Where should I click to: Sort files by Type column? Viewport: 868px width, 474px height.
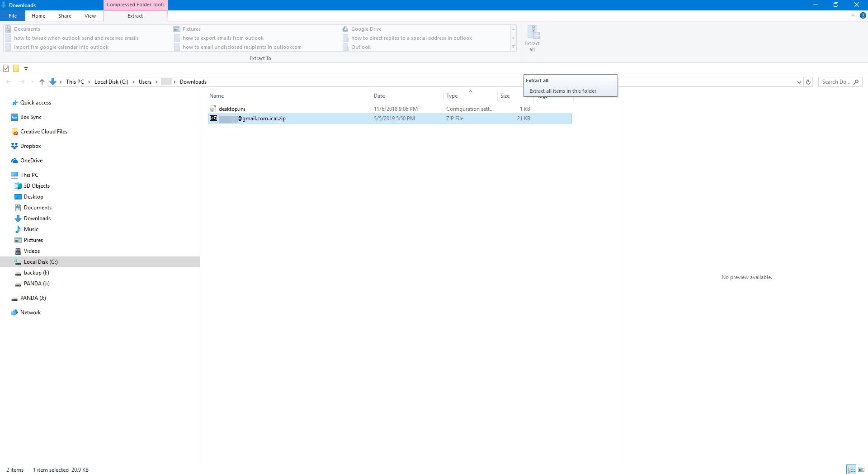point(452,96)
